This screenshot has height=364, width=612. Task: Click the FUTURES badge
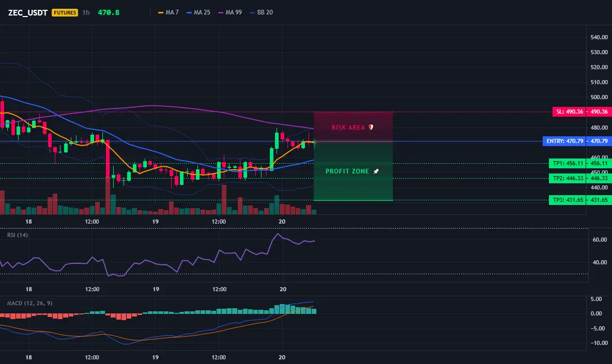click(x=65, y=12)
